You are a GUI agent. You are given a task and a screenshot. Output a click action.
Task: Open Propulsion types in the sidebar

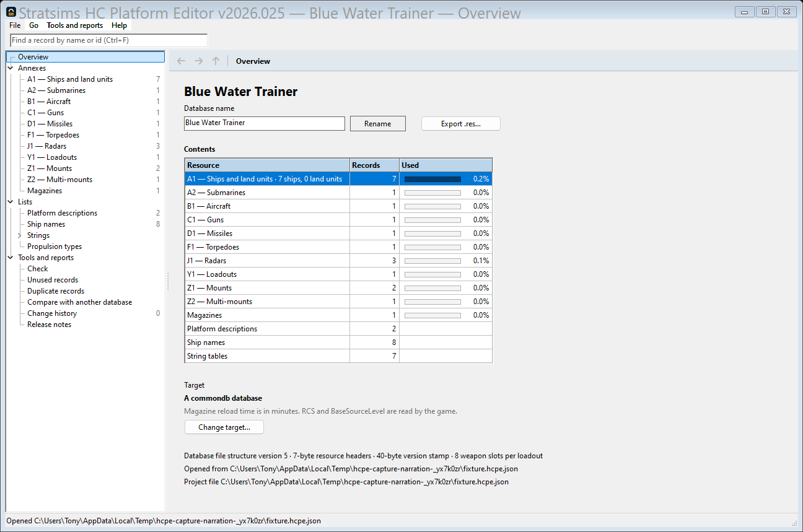click(x=55, y=246)
